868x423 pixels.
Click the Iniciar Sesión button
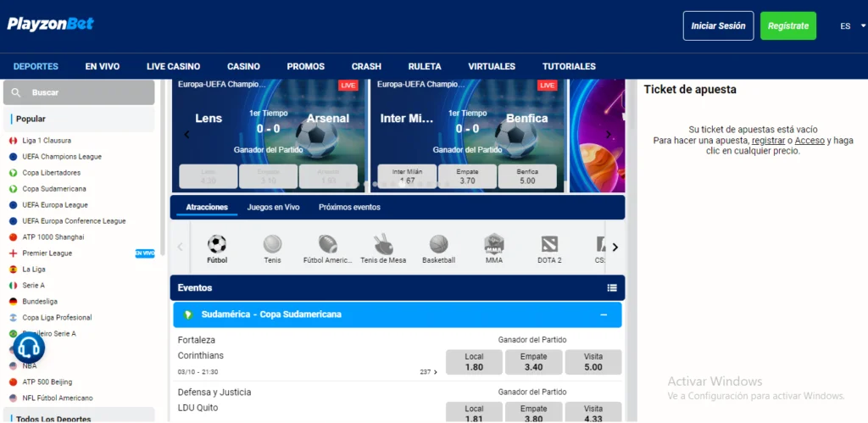[718, 26]
